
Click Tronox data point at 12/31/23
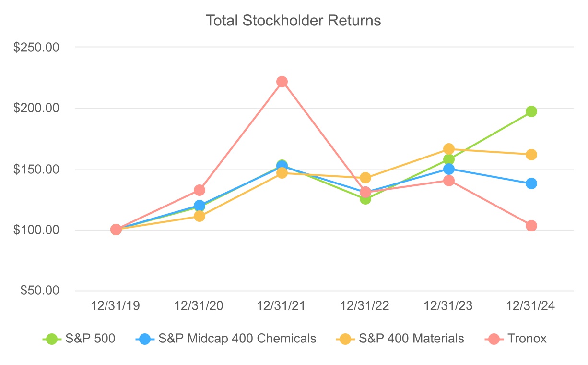point(449,181)
